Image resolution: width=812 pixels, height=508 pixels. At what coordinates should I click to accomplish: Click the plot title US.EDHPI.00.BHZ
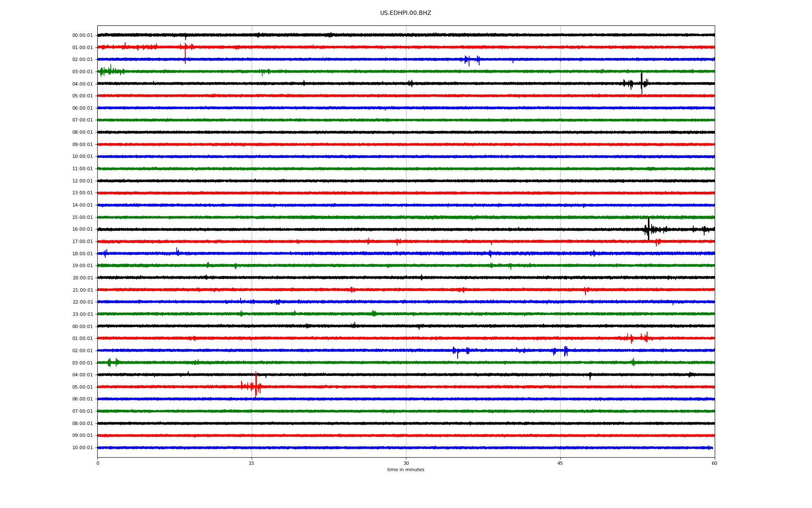point(405,13)
